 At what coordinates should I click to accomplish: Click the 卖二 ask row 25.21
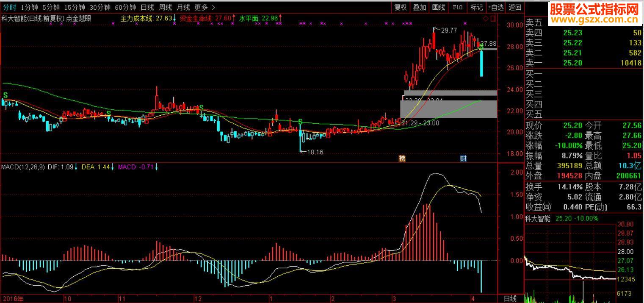[584, 53]
